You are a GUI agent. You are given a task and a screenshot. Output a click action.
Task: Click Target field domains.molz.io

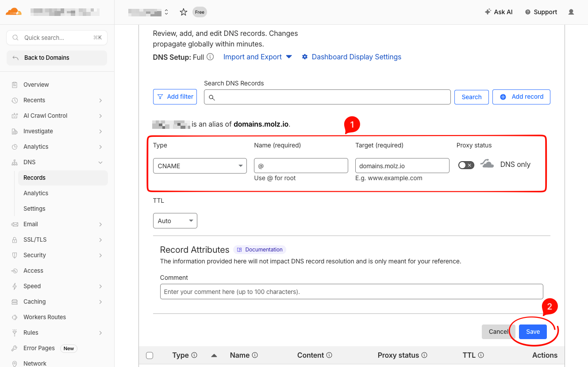tap(402, 166)
